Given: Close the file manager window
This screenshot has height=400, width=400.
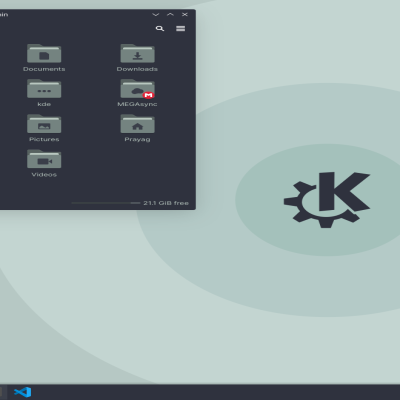Looking at the screenshot, I should click(185, 15).
